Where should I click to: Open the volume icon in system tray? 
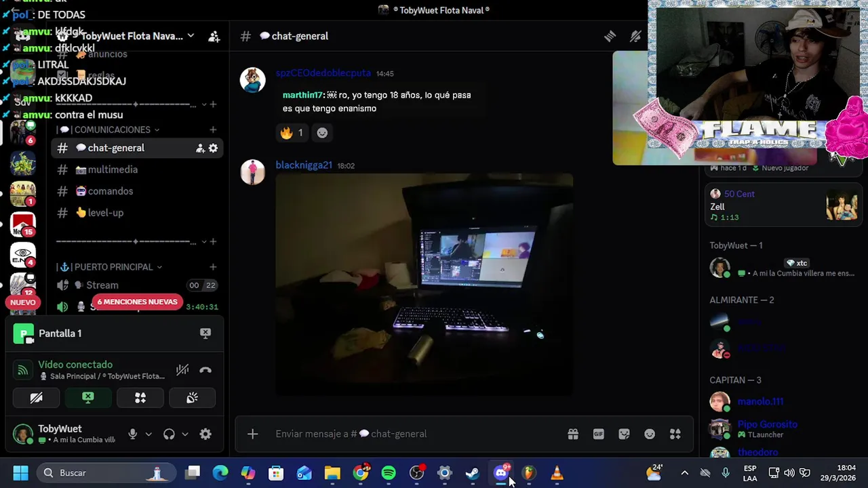click(789, 473)
